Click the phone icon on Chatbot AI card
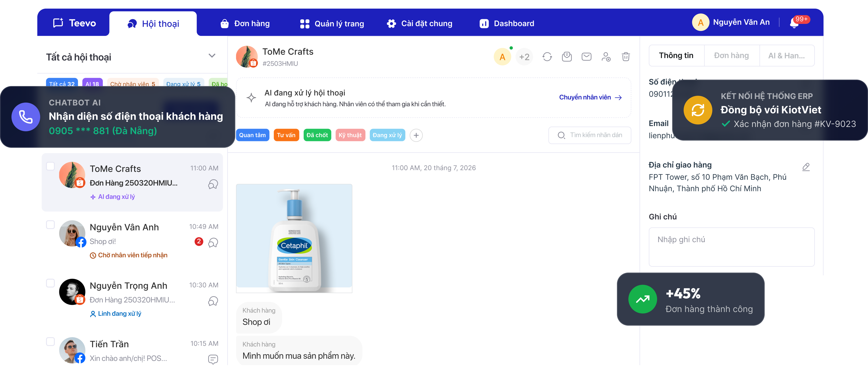The width and height of the screenshot is (868, 373). coord(26,117)
